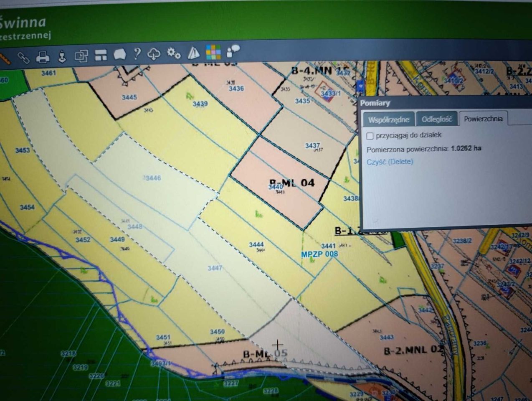Click the chain link icon
Viewport: 532px width, 401px height.
[23, 57]
